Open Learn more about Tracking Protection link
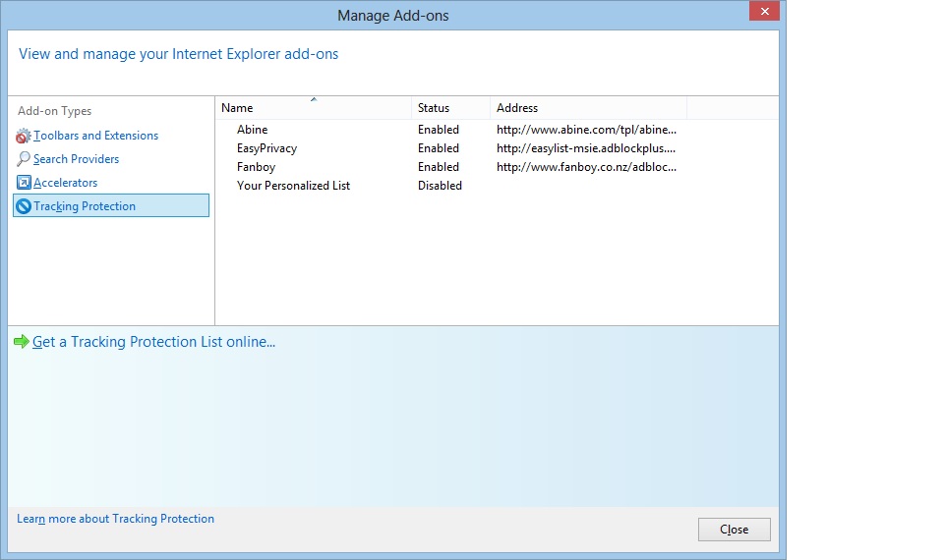 pos(115,519)
